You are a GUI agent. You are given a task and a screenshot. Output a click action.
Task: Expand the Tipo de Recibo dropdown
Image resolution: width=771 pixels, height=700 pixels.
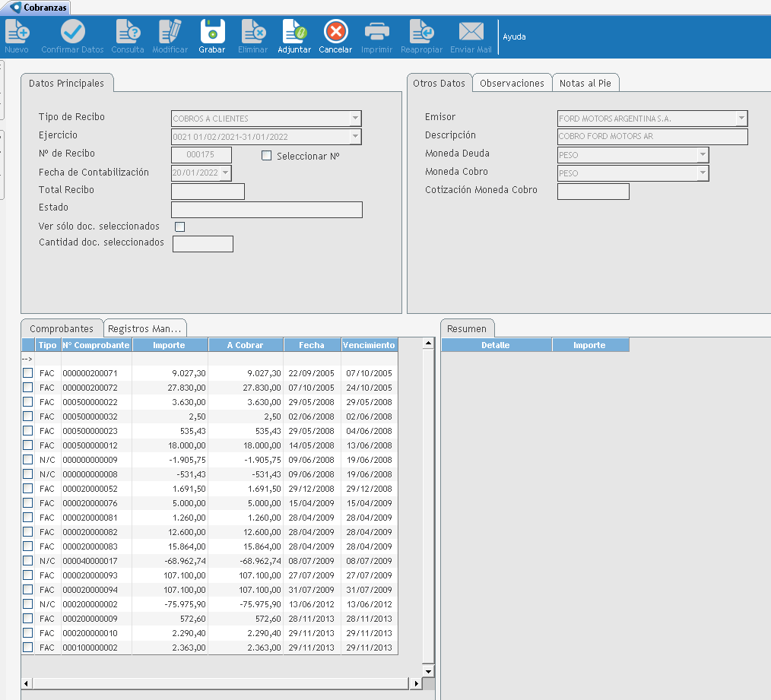tap(354, 119)
